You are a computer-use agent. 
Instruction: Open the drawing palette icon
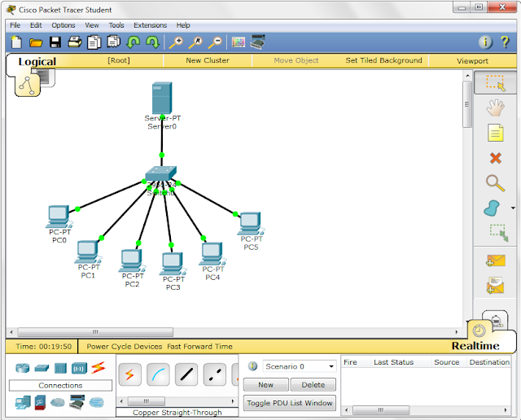(x=239, y=42)
